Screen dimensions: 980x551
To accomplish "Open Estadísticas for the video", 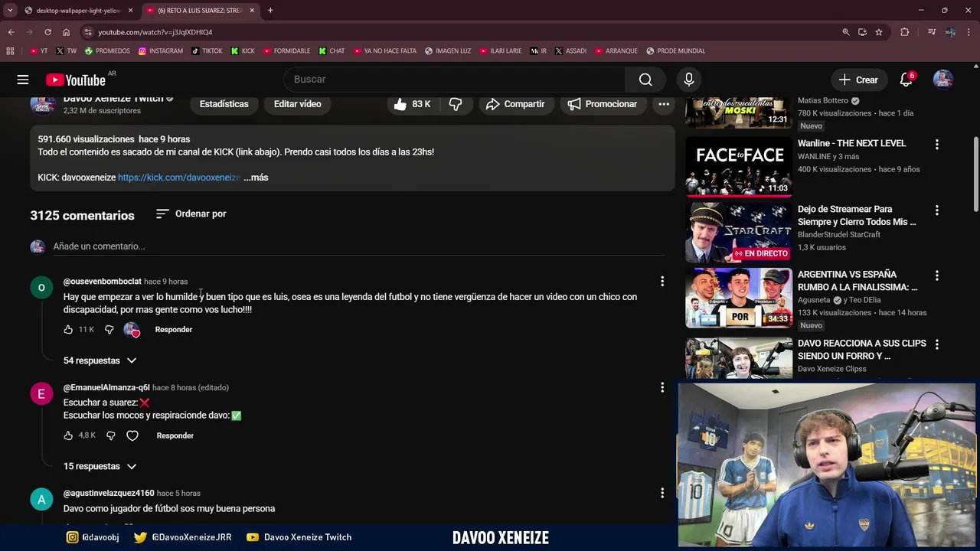I will pyautogui.click(x=224, y=104).
